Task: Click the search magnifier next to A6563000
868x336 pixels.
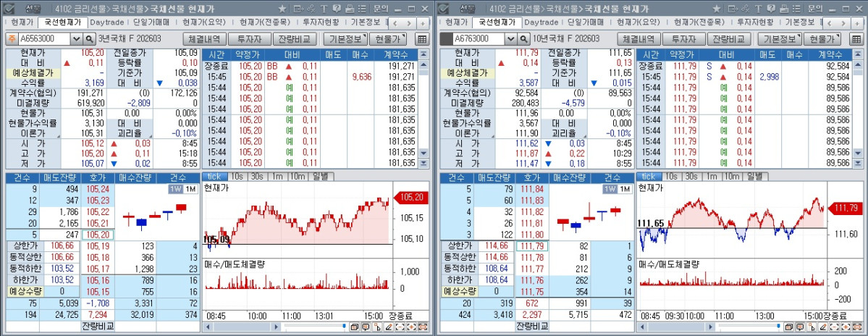Action: (90, 39)
